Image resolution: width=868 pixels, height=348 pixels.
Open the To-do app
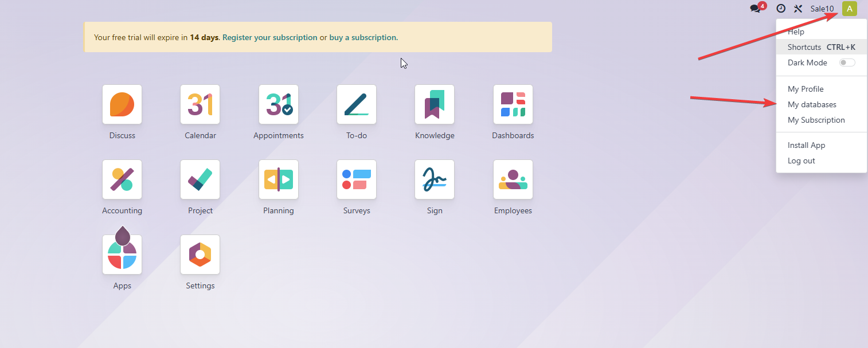(357, 104)
